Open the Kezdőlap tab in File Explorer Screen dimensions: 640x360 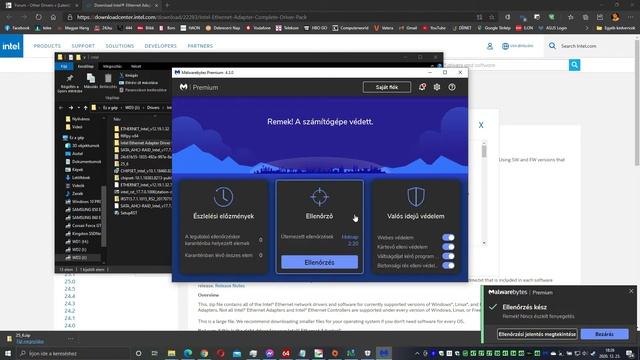click(x=86, y=66)
